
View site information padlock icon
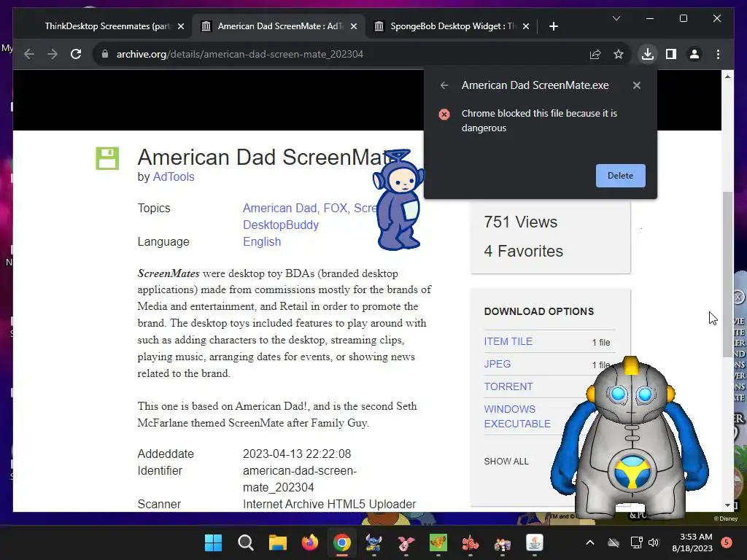pos(105,54)
